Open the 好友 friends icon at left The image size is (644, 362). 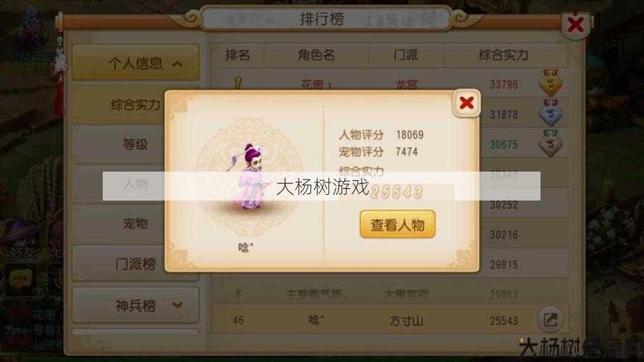(x=22, y=240)
